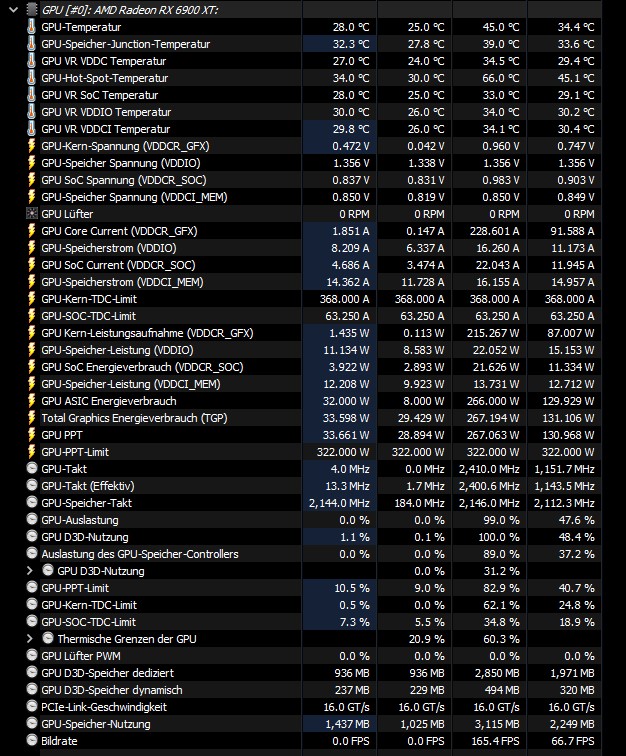Click lightning icon of GPU SoC Spannung (VDDCR_SOC)
626x756 pixels.
pyautogui.click(x=31, y=180)
